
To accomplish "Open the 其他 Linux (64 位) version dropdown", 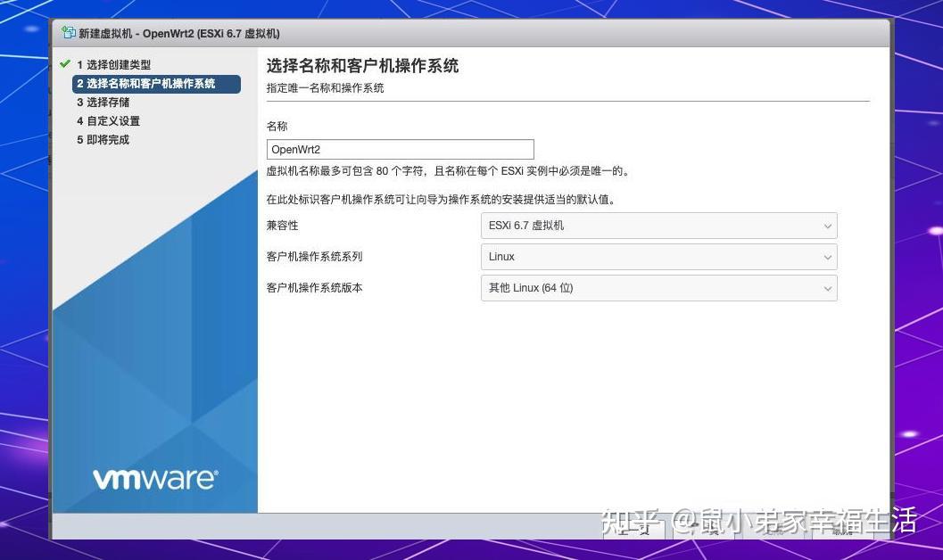I will (658, 288).
